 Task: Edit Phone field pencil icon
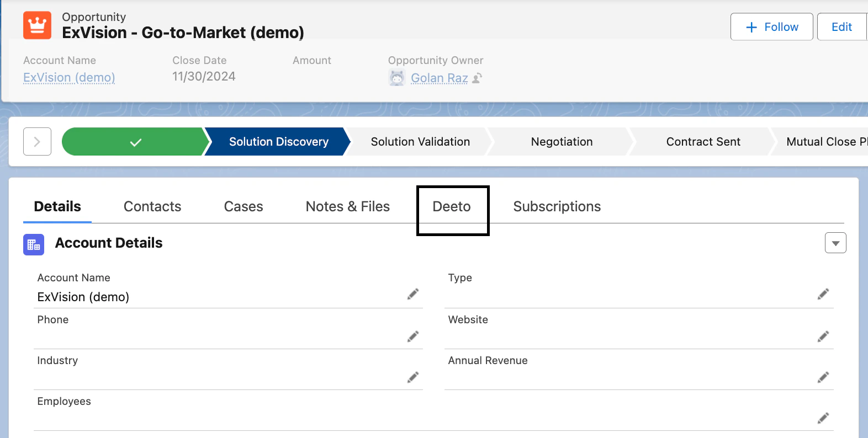[x=413, y=336]
